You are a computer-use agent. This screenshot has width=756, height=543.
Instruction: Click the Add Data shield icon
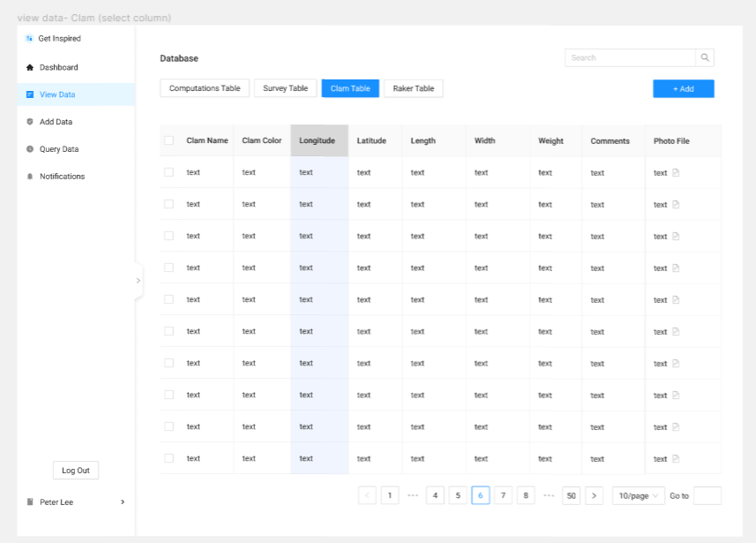[28, 122]
